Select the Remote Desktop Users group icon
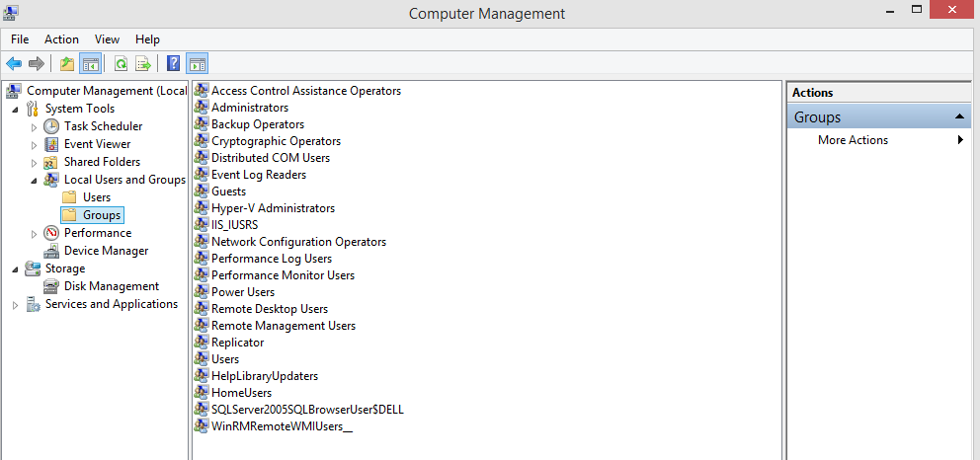 [x=202, y=309]
